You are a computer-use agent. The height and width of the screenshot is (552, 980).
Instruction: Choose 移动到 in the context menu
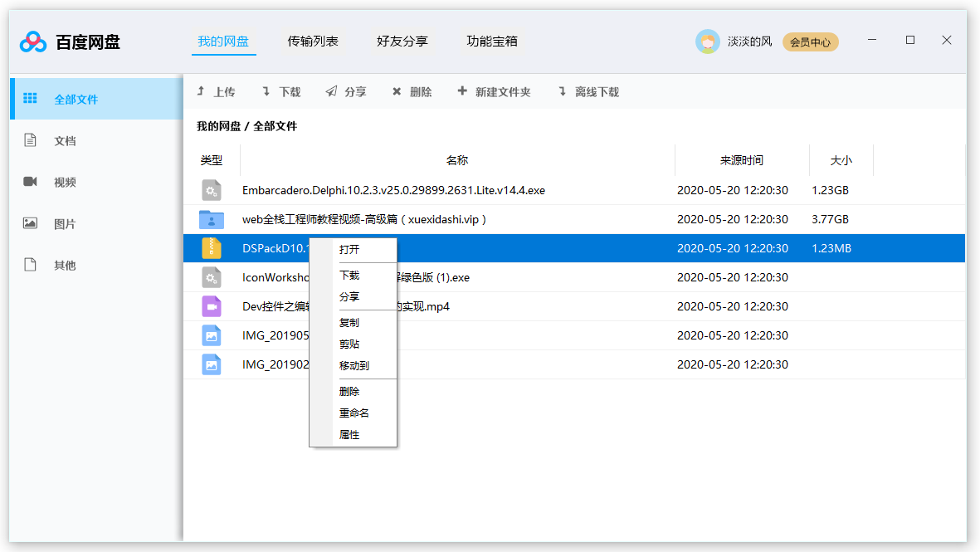[353, 366]
